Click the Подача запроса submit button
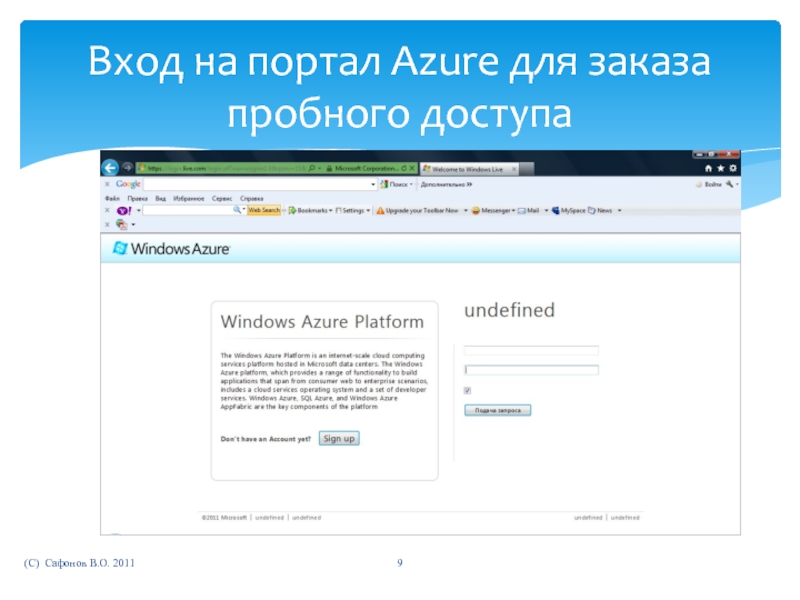 [497, 410]
